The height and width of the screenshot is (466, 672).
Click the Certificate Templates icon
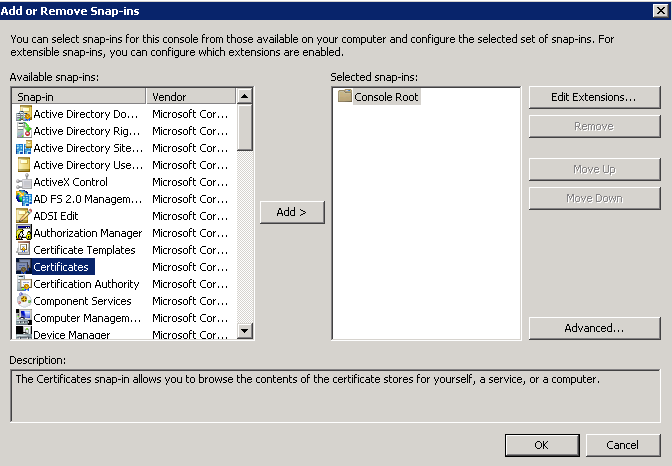coord(24,250)
